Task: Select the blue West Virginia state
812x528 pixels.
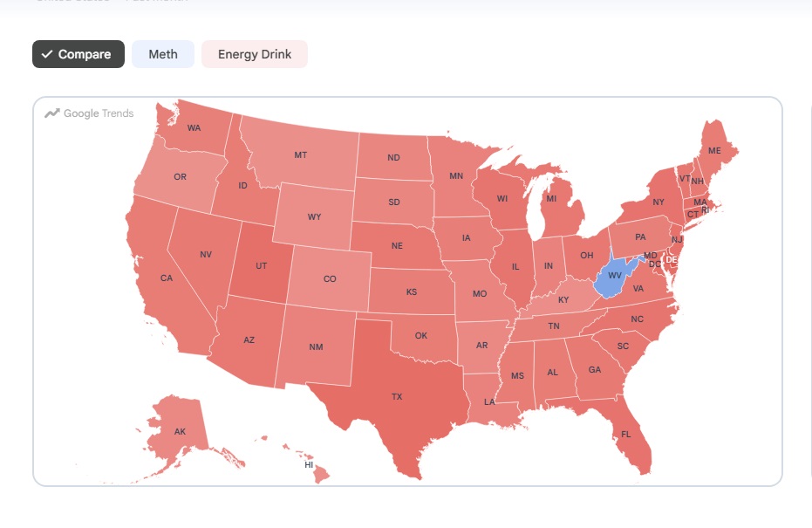Action: point(615,276)
